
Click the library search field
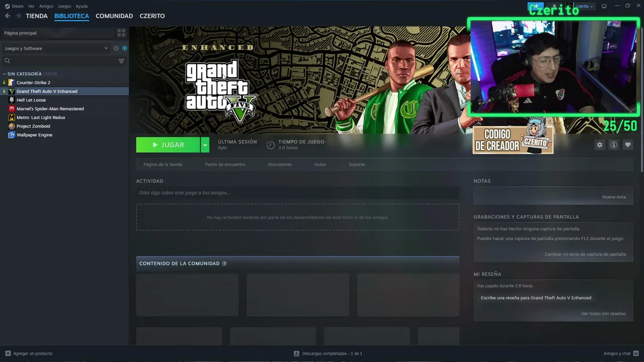click(x=63, y=61)
